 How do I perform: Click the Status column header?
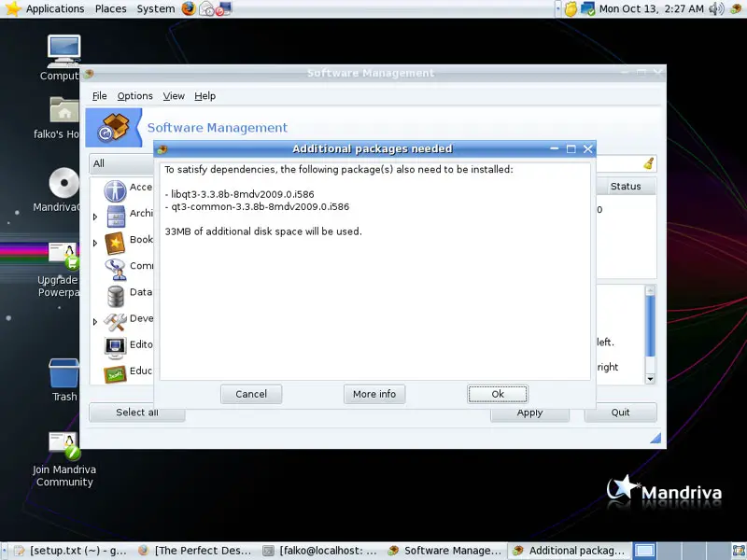pos(626,186)
